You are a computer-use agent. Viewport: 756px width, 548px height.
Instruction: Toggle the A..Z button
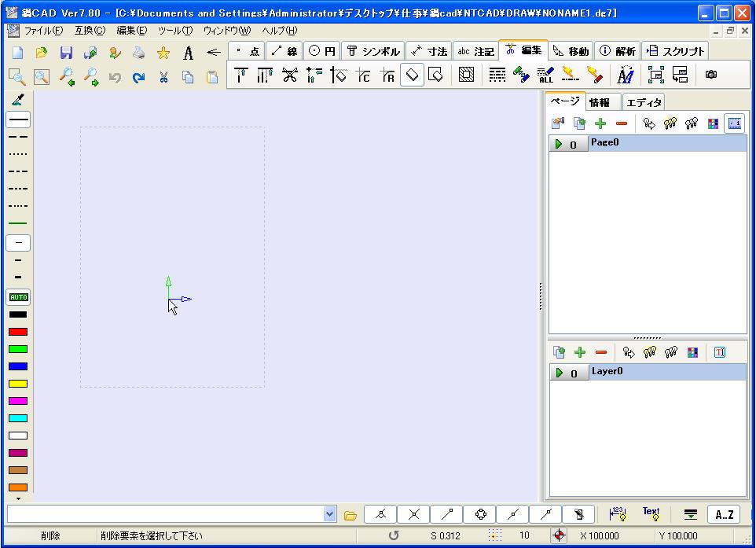point(725,515)
